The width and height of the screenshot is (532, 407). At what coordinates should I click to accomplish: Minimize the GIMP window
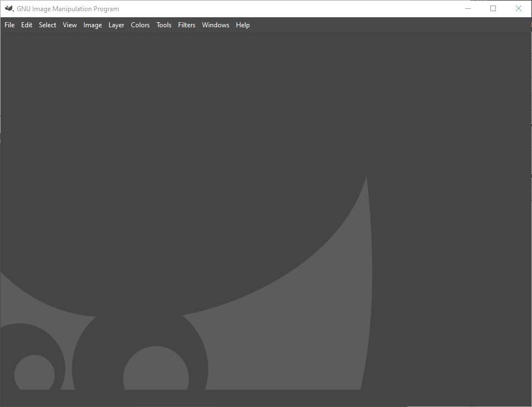[467, 8]
